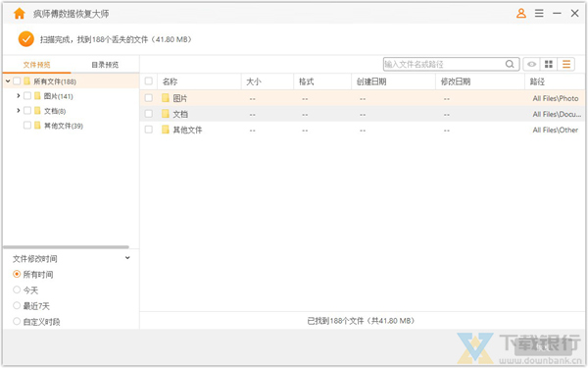Click the All Files\Docu... path cell
Viewport: 588px width, 368px height.
(x=557, y=114)
